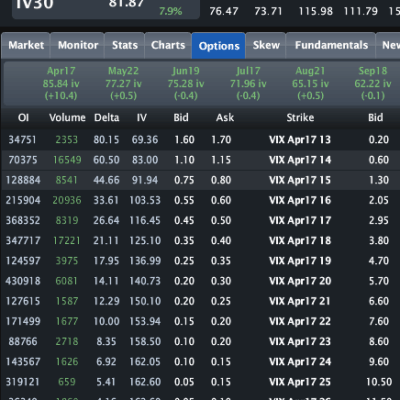Open the Fundamentals tab

point(331,45)
